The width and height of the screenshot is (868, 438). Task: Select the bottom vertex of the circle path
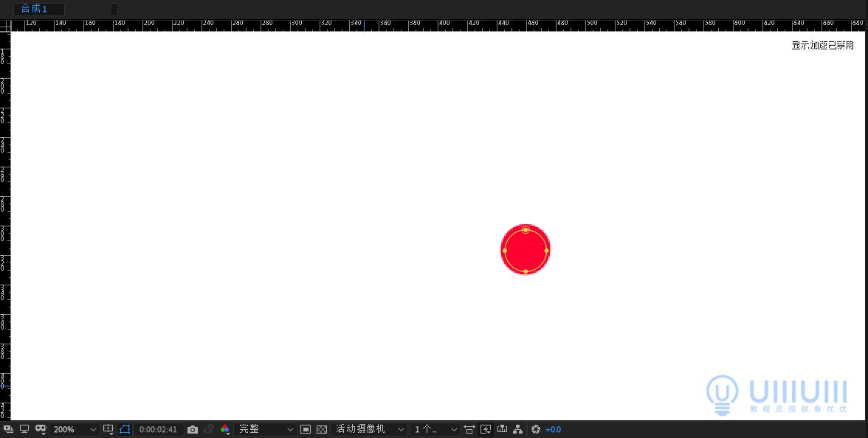pyautogui.click(x=526, y=271)
